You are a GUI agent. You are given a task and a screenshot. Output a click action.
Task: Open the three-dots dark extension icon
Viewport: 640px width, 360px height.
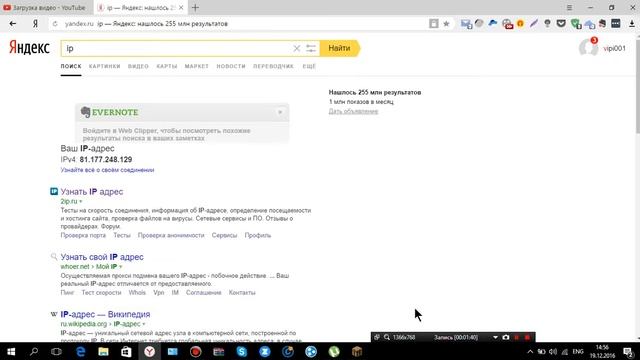pyautogui.click(x=616, y=24)
